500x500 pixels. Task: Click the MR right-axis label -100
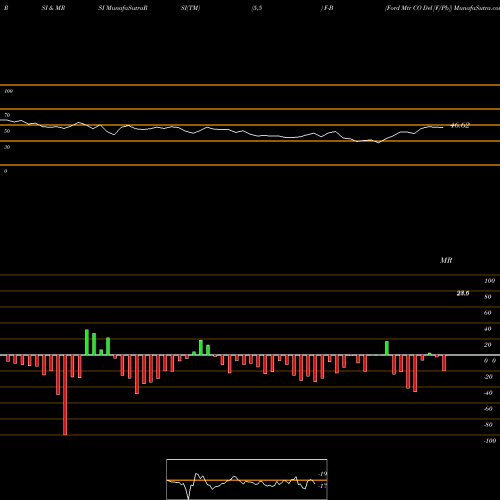pos(490,441)
